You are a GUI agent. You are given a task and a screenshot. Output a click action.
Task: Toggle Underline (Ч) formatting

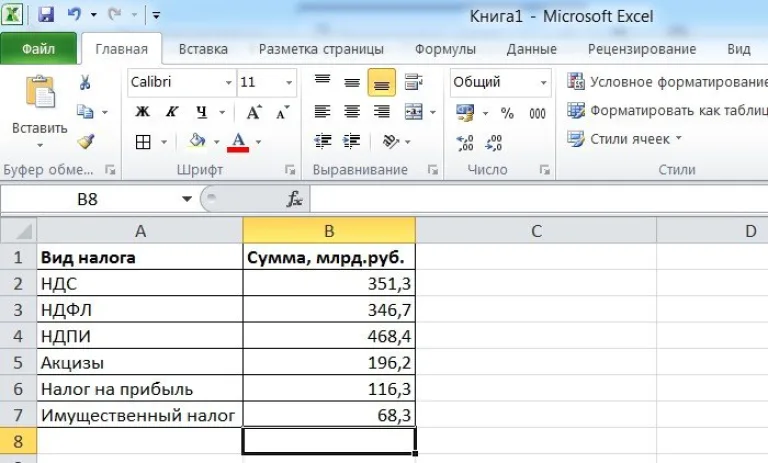click(x=201, y=112)
